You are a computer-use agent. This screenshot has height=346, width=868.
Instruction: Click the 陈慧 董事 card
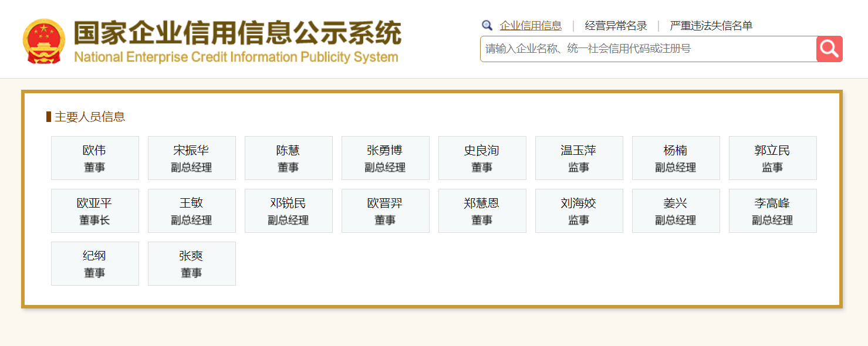[x=289, y=158]
